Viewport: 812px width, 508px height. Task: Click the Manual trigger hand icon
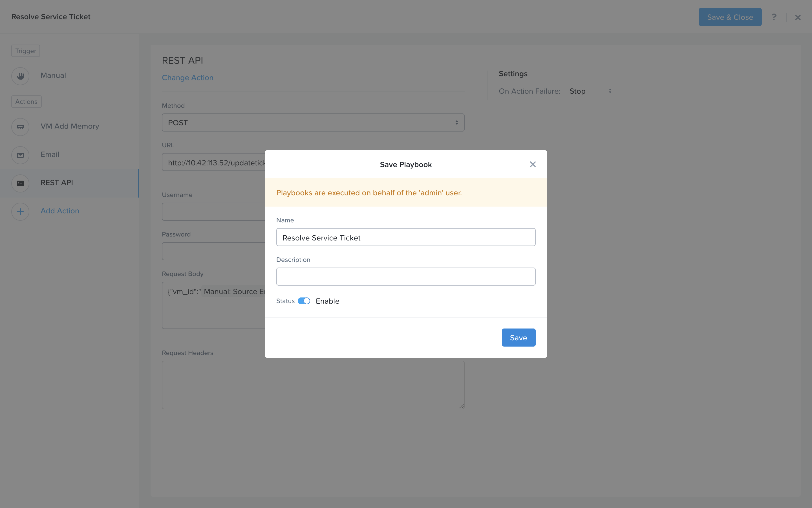[x=20, y=76]
